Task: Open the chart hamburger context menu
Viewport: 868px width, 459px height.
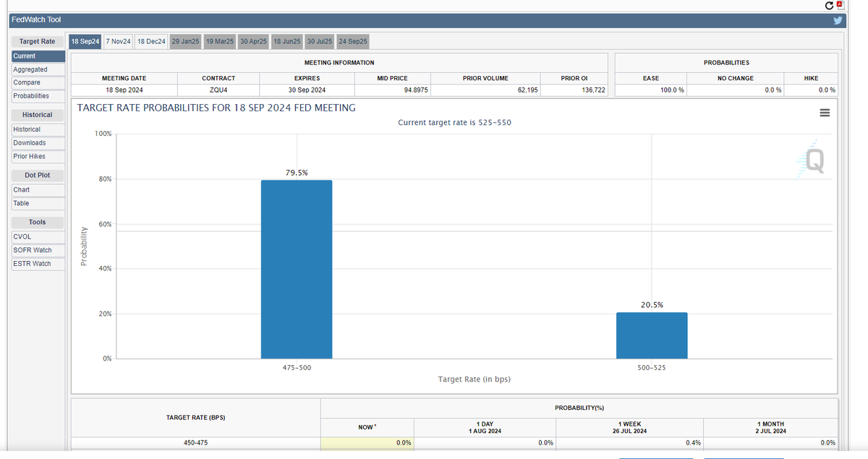Action: pos(824,113)
